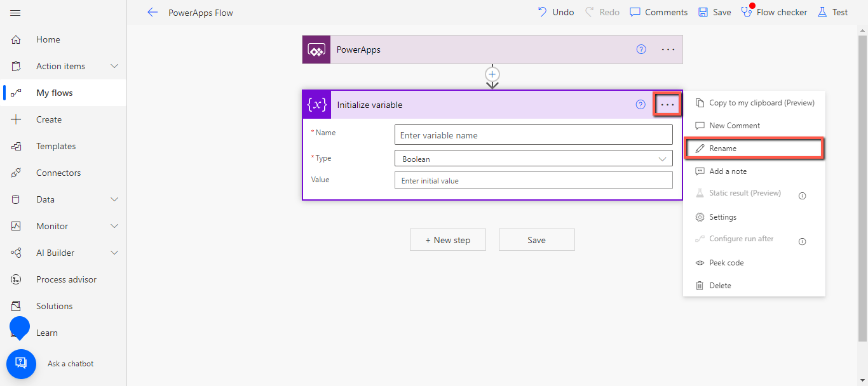Screen dimensions: 868x386
Task: Open help for PowerApps trigger
Action: (x=641, y=50)
